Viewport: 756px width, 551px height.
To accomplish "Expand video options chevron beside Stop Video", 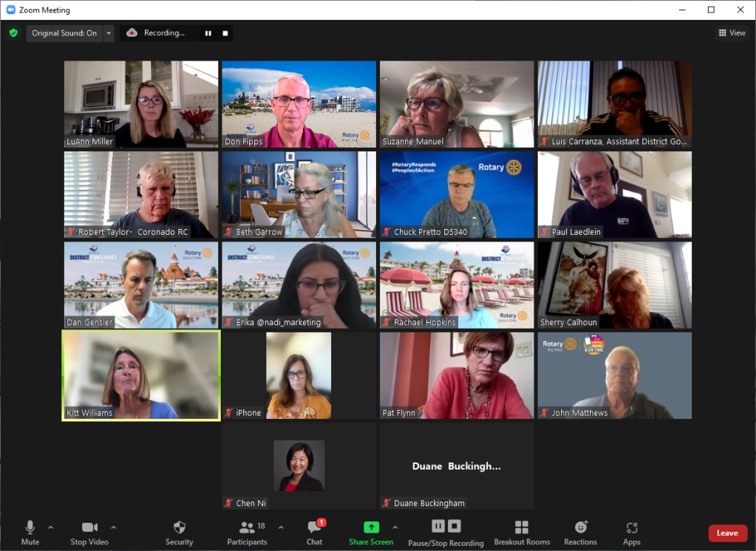I will tap(113, 527).
